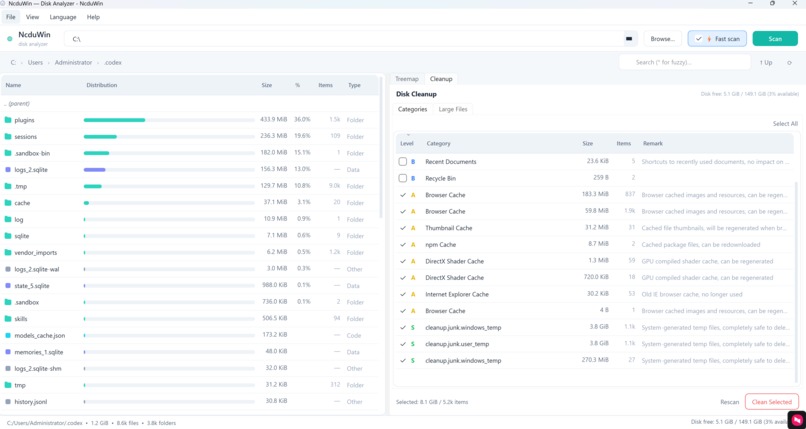Click the .tmp folder icon
This screenshot has height=429, width=806.
pyautogui.click(x=8, y=186)
